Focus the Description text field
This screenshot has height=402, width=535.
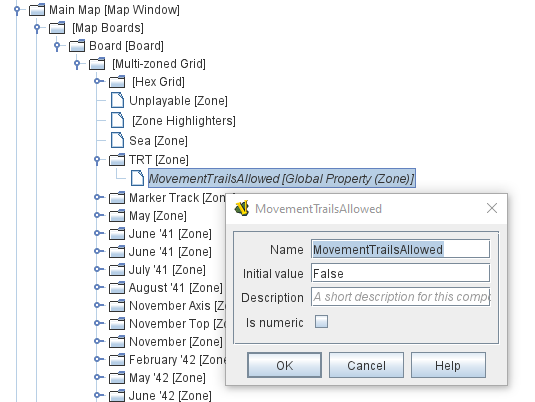(400, 297)
